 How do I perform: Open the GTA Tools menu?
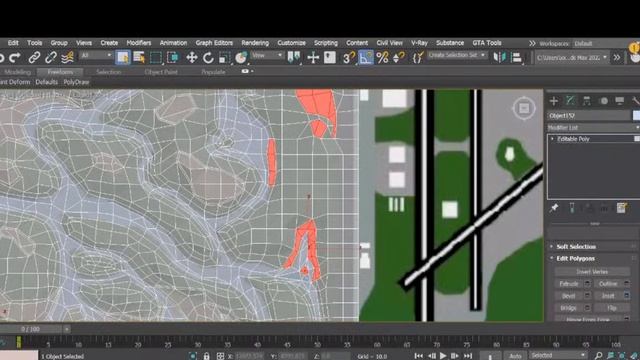487,43
